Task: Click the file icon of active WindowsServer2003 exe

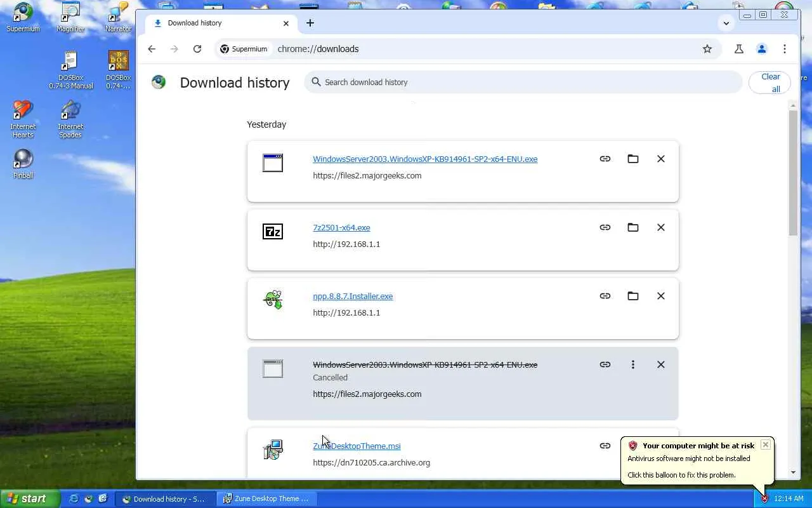Action: point(273,163)
